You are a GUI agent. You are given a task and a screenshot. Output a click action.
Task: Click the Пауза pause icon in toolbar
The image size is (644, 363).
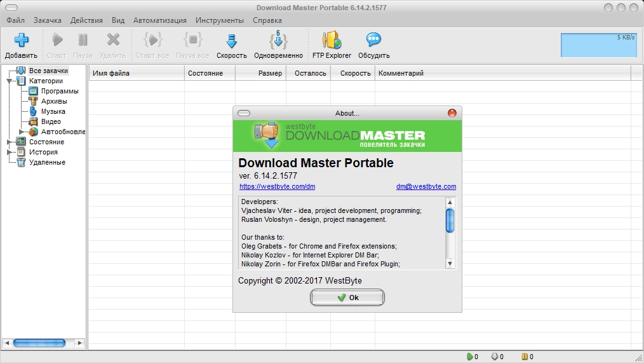(83, 40)
